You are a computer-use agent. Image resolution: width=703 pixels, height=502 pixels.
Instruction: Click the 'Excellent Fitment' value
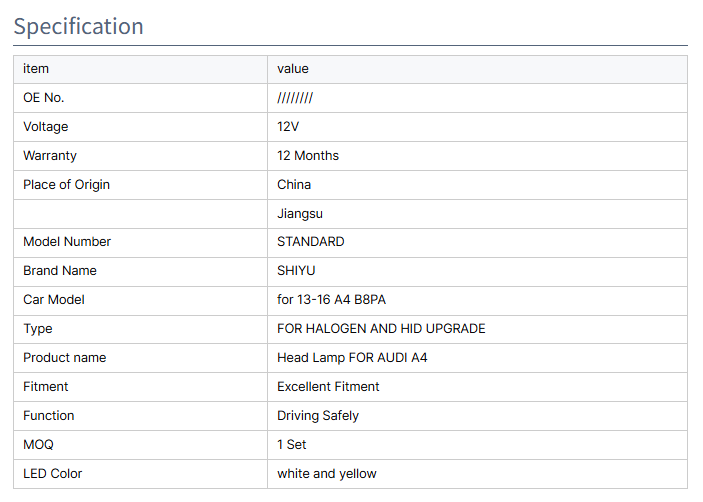[328, 387]
